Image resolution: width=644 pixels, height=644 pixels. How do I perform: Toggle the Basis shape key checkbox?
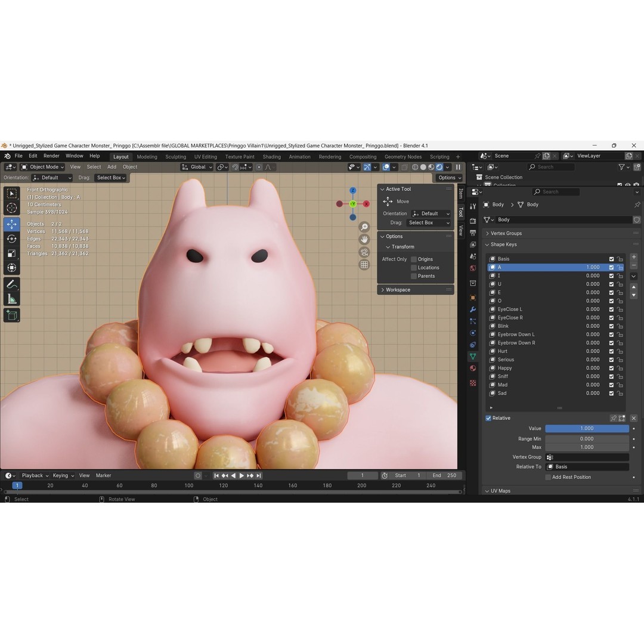tap(611, 259)
